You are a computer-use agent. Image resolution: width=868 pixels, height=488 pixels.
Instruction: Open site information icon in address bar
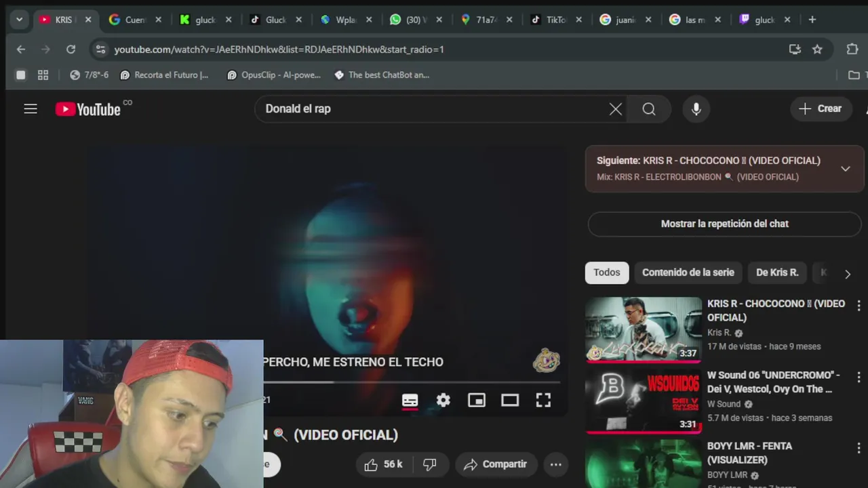[101, 49]
